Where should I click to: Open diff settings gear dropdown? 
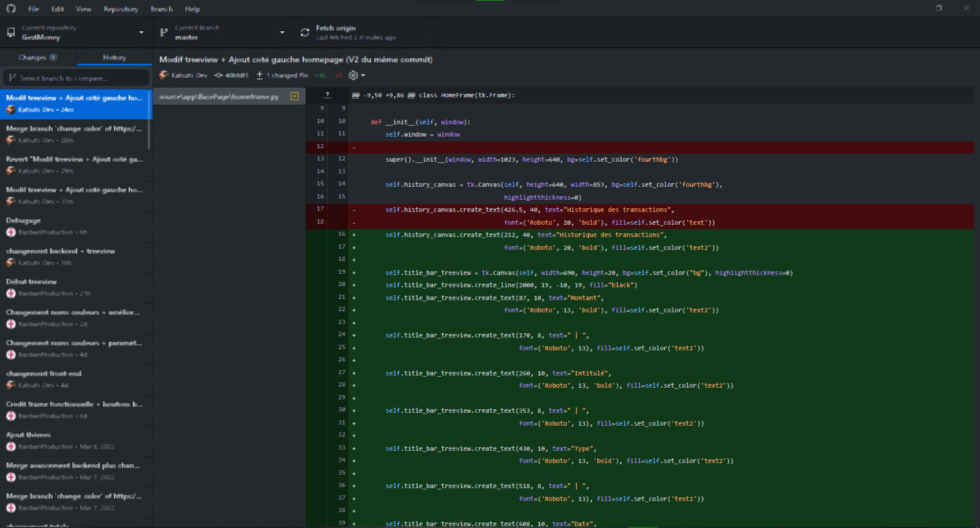(x=356, y=75)
